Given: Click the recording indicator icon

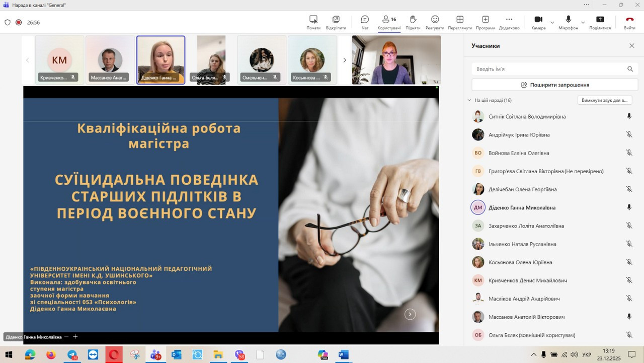Looking at the screenshot, I should [19, 22].
